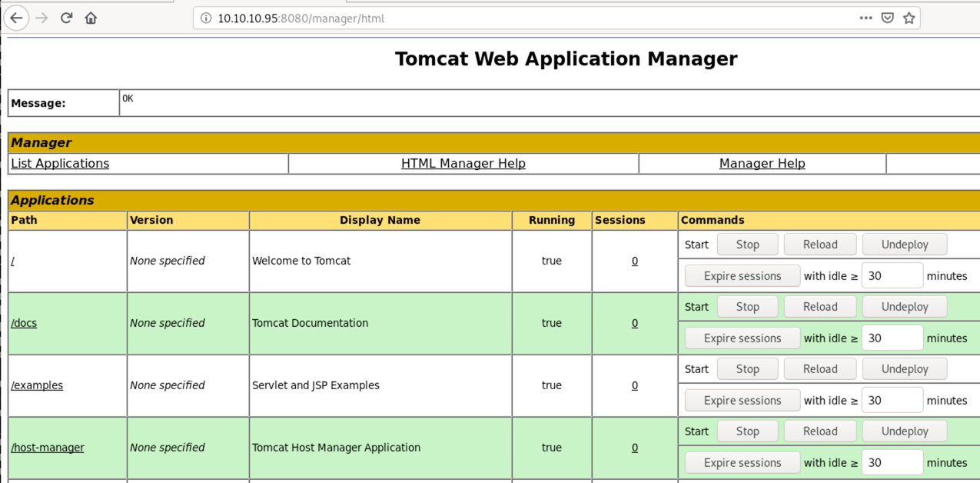Open Manager Help

pyautogui.click(x=762, y=163)
